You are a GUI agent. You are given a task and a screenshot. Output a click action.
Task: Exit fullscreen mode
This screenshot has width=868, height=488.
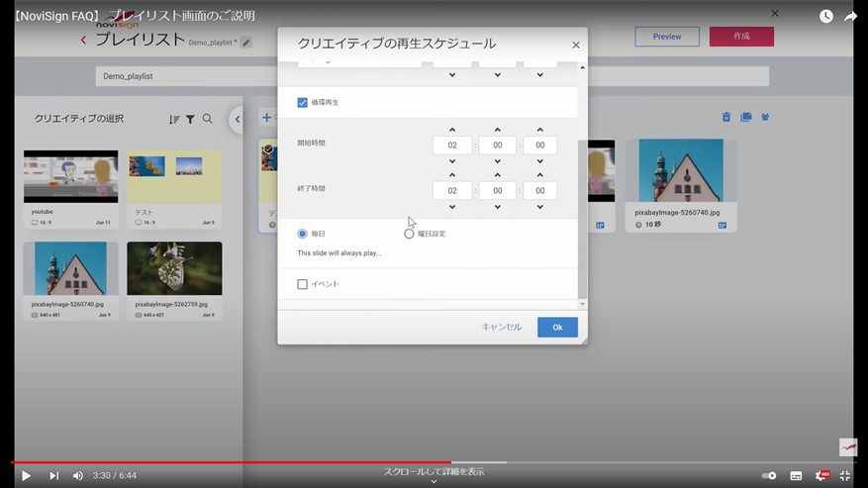pos(845,475)
